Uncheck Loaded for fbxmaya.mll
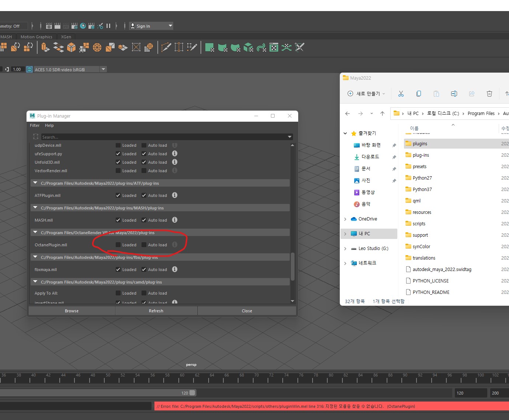Image resolution: width=509 pixels, height=420 pixels. click(x=118, y=270)
